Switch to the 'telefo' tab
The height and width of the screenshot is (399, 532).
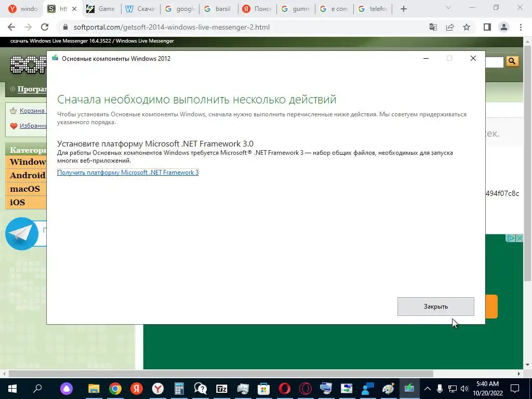[373, 9]
